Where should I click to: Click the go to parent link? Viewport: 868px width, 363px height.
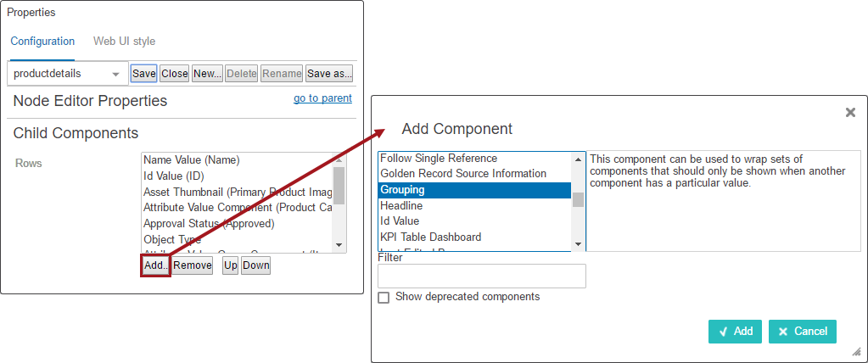322,98
